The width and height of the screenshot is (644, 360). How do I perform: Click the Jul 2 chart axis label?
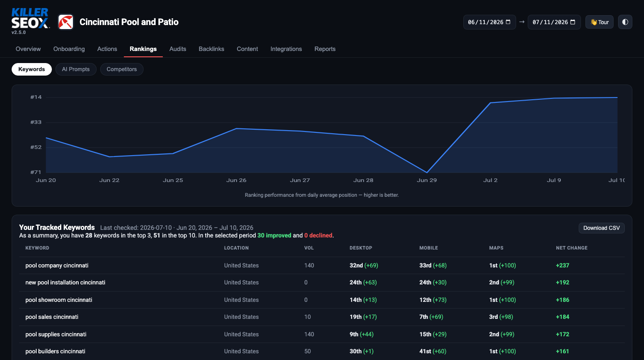pos(490,180)
